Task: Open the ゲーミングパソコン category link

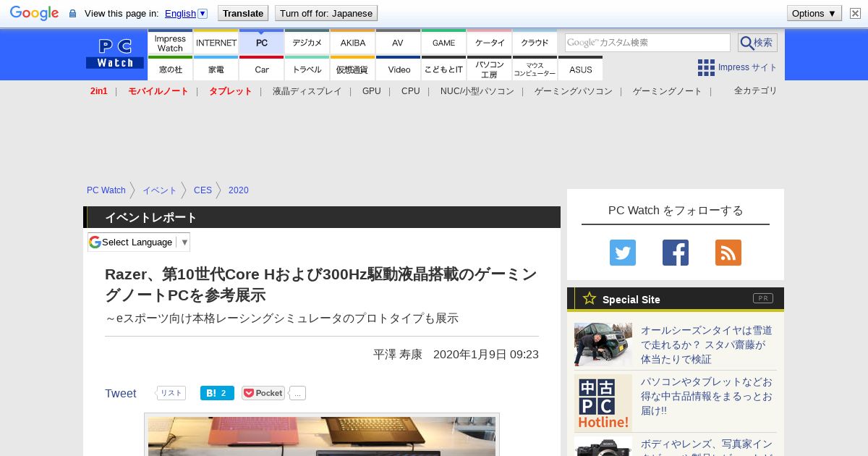Action: click(x=574, y=91)
